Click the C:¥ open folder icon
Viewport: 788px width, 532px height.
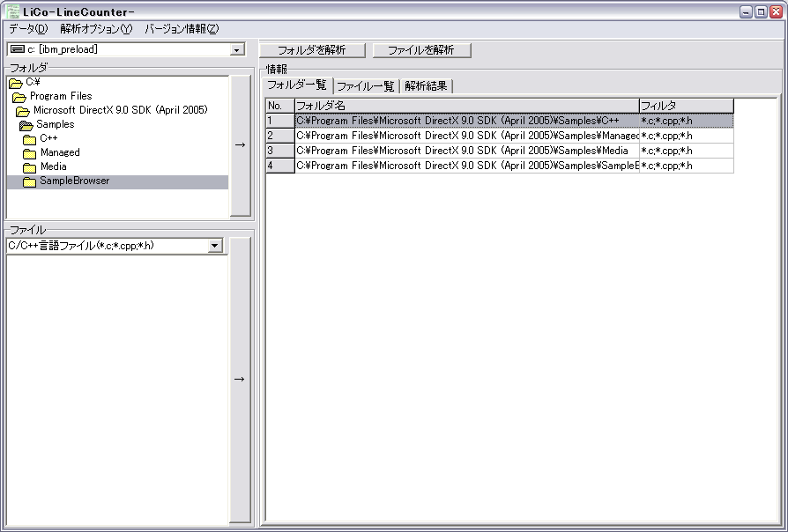click(16, 83)
